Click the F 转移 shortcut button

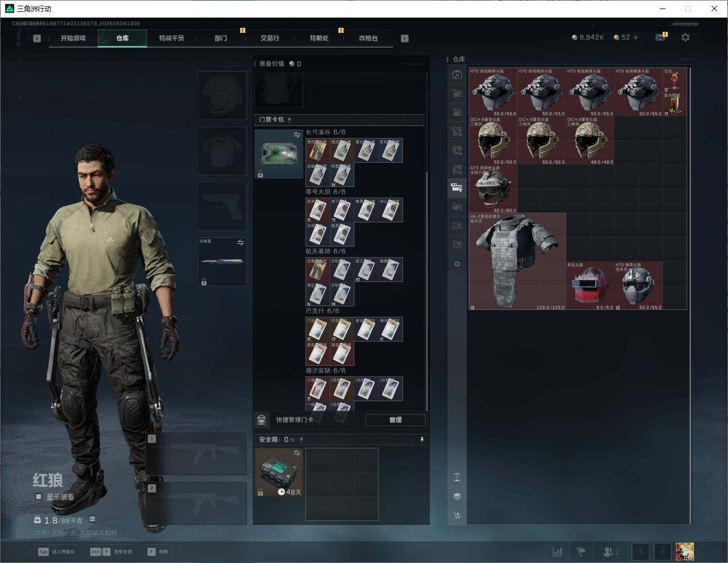[x=158, y=552]
